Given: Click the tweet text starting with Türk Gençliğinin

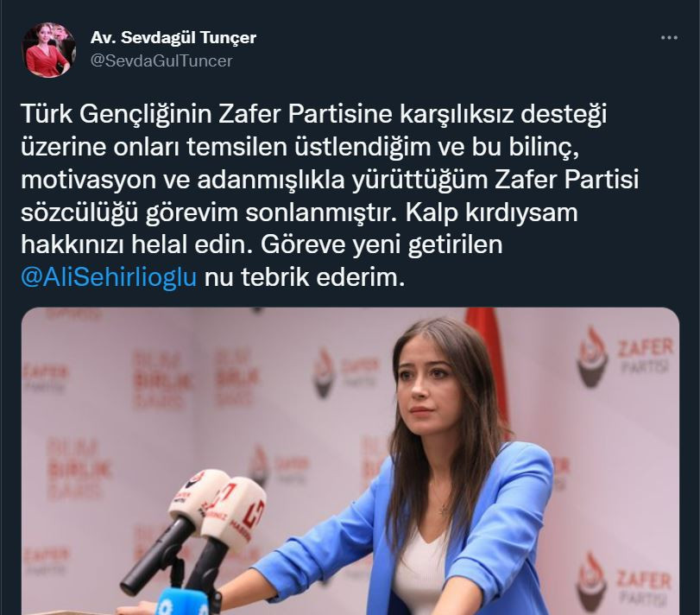Looking at the screenshot, I should 330,195.
